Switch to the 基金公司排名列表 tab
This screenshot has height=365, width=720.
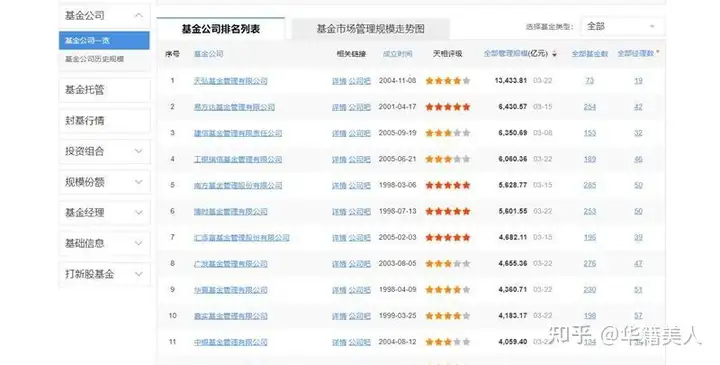point(221,29)
